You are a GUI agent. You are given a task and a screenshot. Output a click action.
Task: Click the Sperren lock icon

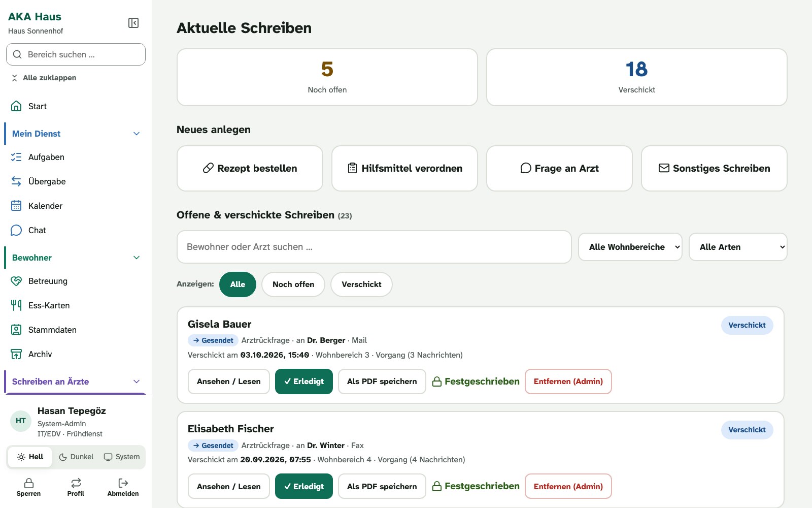click(29, 483)
